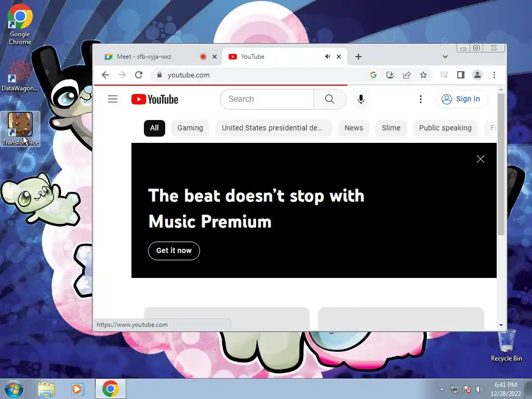Install YouTube app icon in address bar
The width and height of the screenshot is (532, 399).
[x=390, y=75]
